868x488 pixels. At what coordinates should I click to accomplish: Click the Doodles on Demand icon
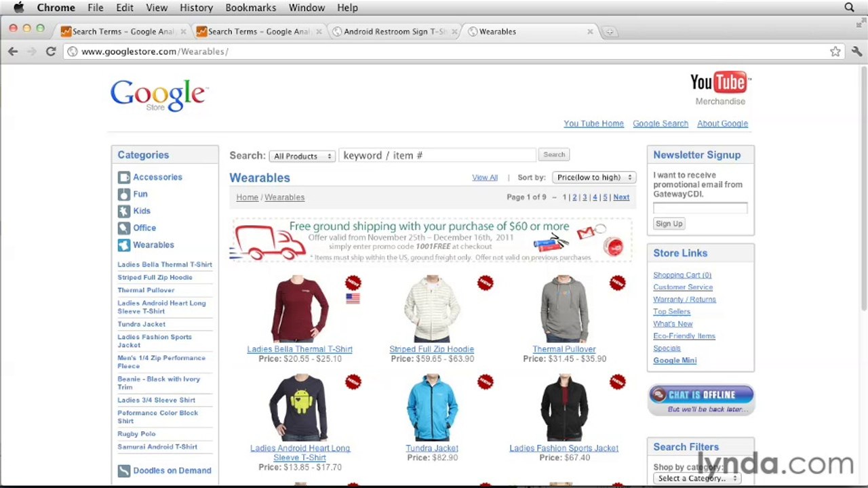click(123, 471)
